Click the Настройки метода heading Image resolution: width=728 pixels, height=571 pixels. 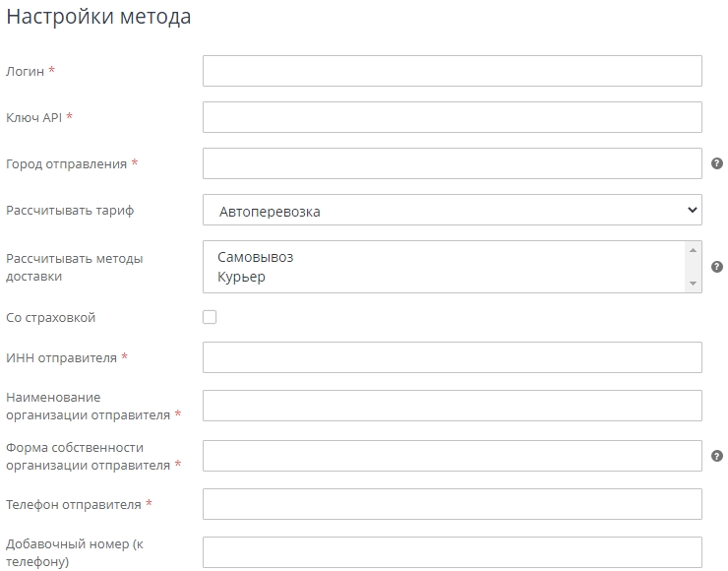[x=98, y=18]
